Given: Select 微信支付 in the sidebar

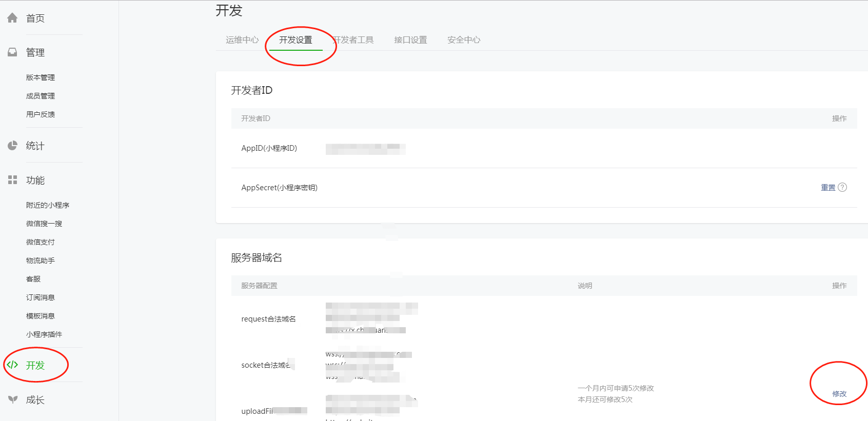Looking at the screenshot, I should click(x=41, y=242).
